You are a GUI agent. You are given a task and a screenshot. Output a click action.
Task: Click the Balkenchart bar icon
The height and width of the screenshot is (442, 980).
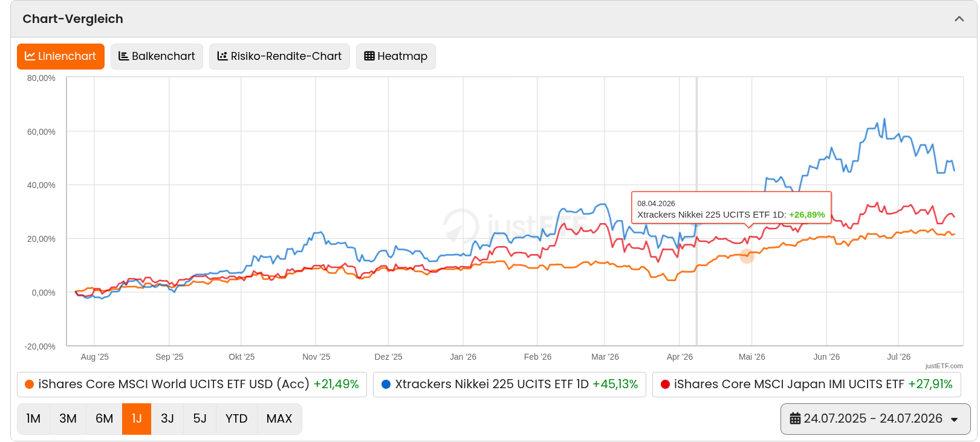pyautogui.click(x=123, y=56)
